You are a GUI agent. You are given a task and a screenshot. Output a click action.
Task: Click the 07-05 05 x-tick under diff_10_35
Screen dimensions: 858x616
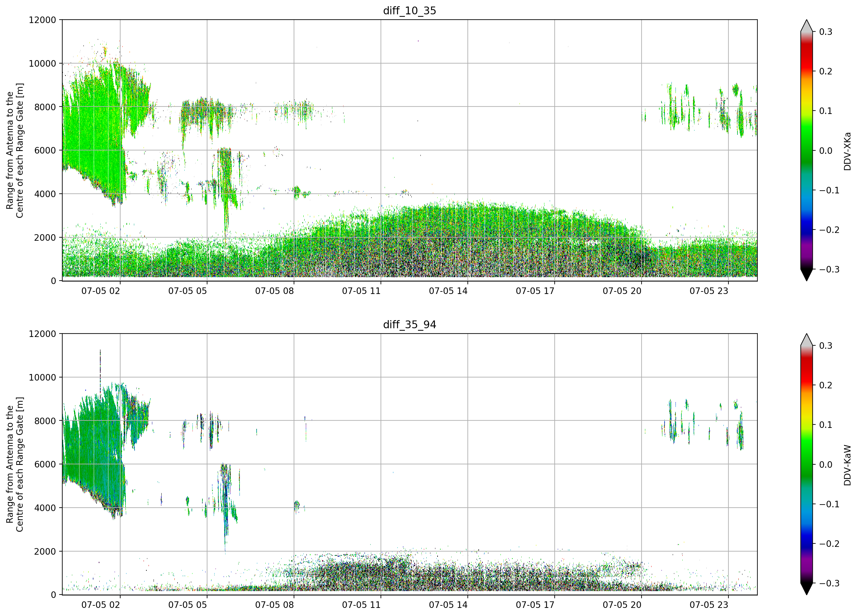coord(188,291)
